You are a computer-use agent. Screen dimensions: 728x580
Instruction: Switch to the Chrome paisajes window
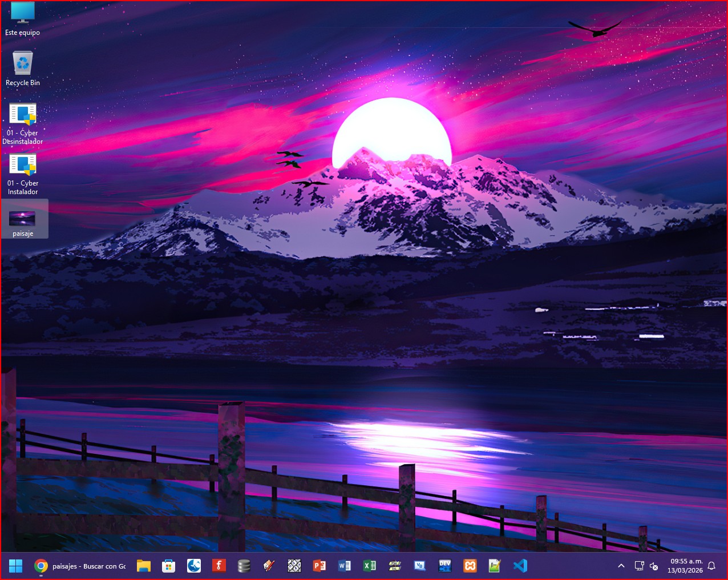[80, 566]
